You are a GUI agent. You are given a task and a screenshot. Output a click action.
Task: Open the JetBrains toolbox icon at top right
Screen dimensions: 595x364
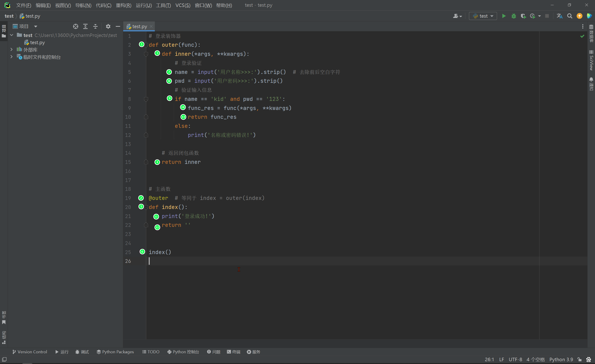pos(589,16)
